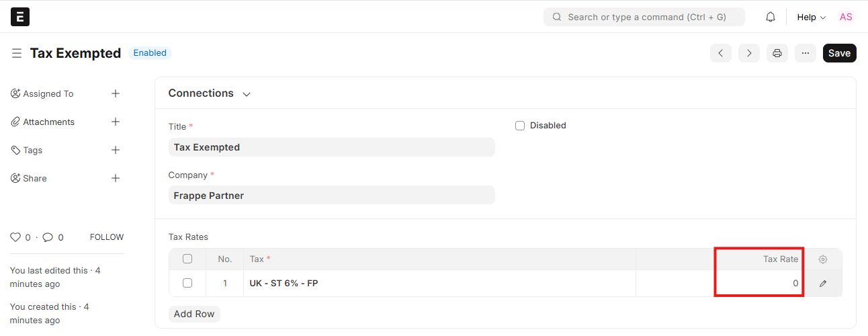The width and height of the screenshot is (868, 336).
Task: Click the Add Row button
Action: pos(194,314)
